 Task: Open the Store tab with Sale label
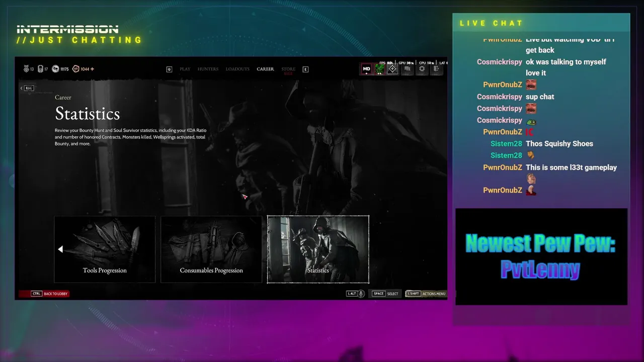[x=288, y=70]
